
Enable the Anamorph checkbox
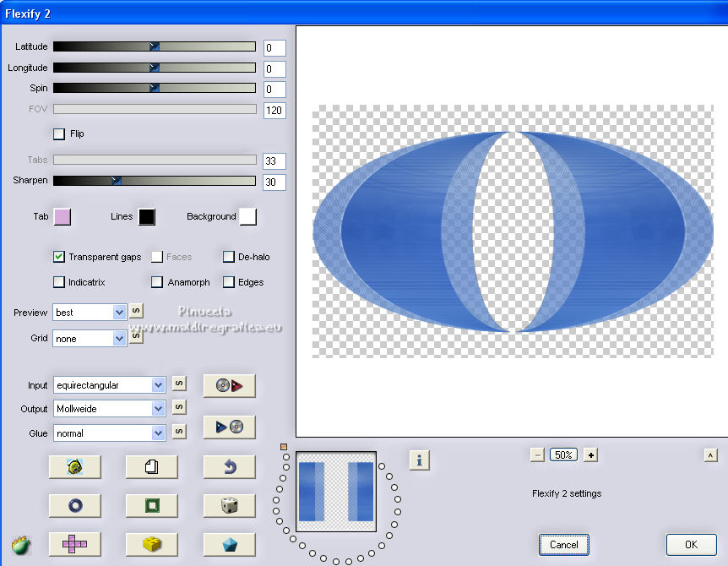[157, 282]
